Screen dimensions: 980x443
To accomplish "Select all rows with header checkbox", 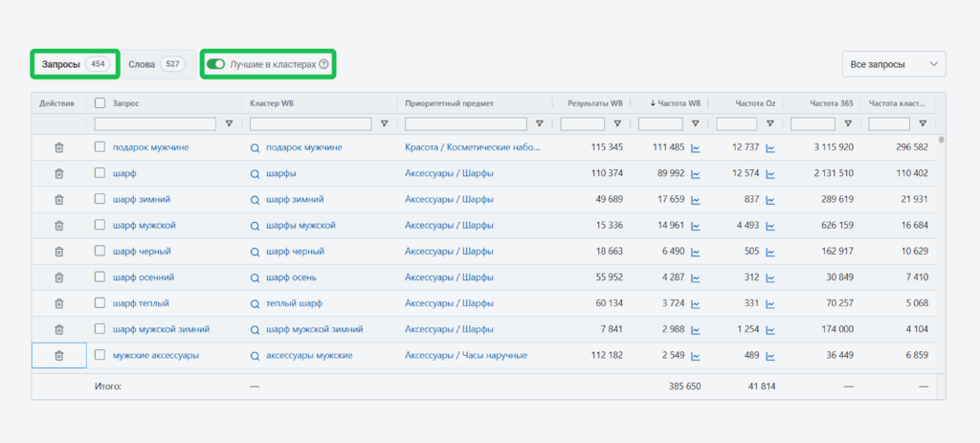I will pos(100,102).
